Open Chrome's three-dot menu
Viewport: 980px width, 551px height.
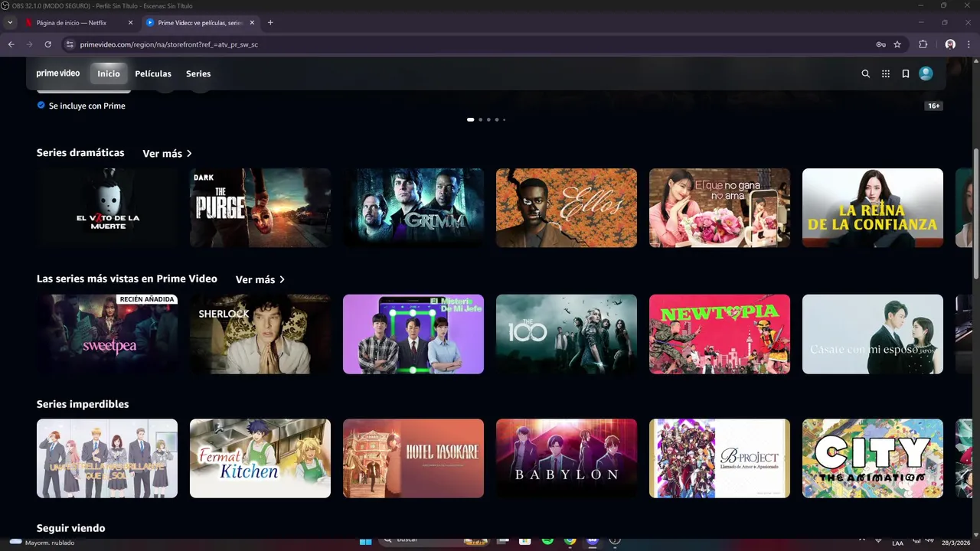(969, 44)
